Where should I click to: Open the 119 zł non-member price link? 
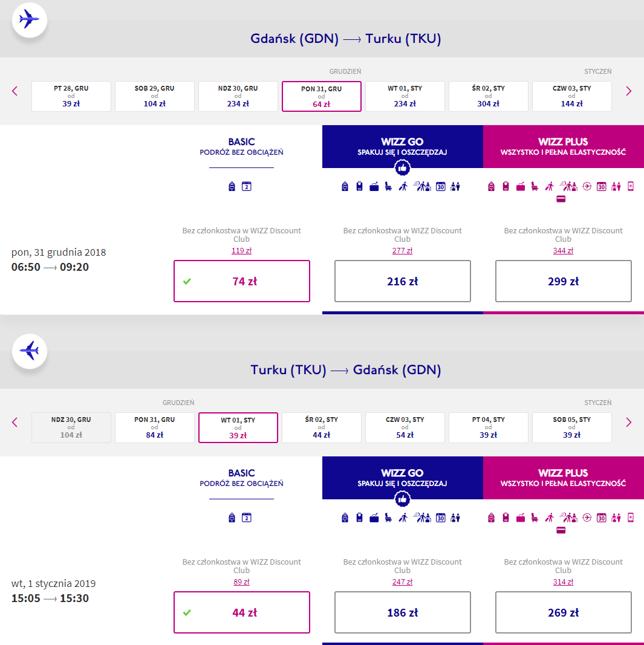(x=241, y=251)
